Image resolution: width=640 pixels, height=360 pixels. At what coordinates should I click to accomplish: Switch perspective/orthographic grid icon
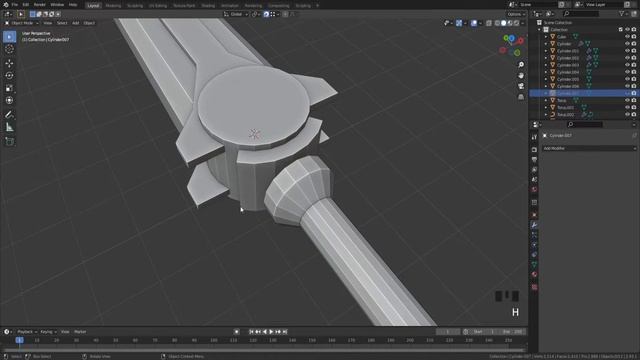pos(521,97)
